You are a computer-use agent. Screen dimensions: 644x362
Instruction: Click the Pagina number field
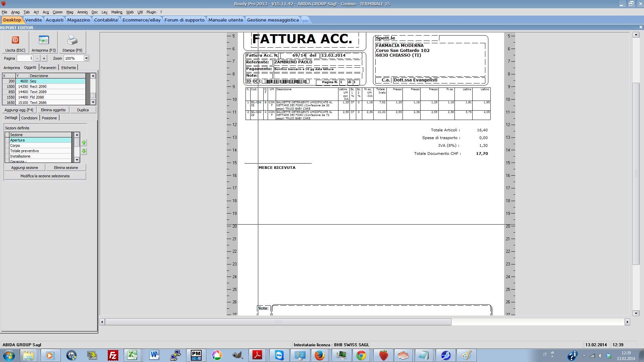click(x=25, y=58)
